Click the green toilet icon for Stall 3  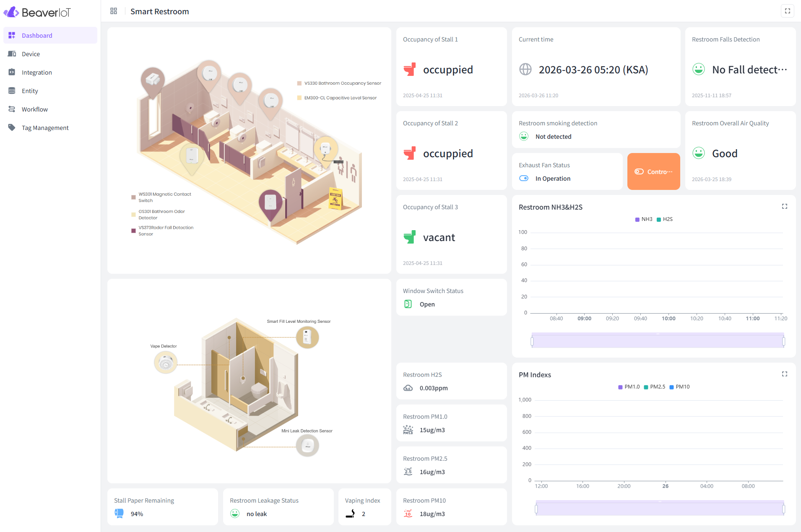pyautogui.click(x=409, y=237)
